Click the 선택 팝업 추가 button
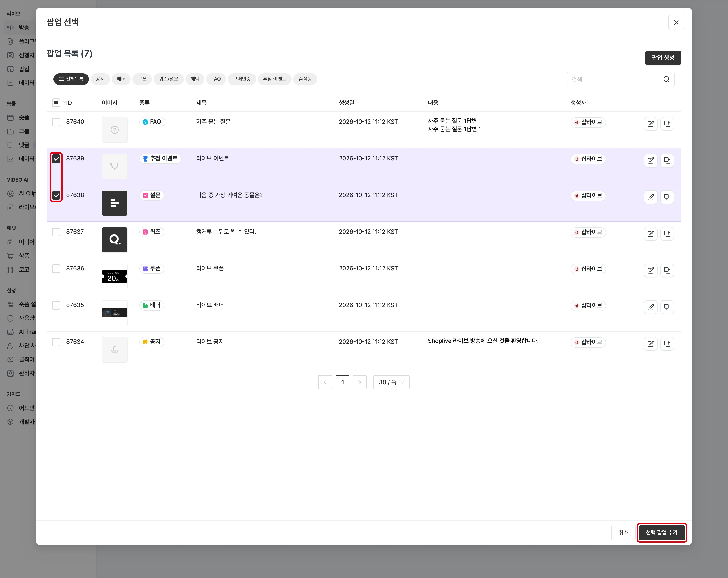 pyautogui.click(x=662, y=532)
